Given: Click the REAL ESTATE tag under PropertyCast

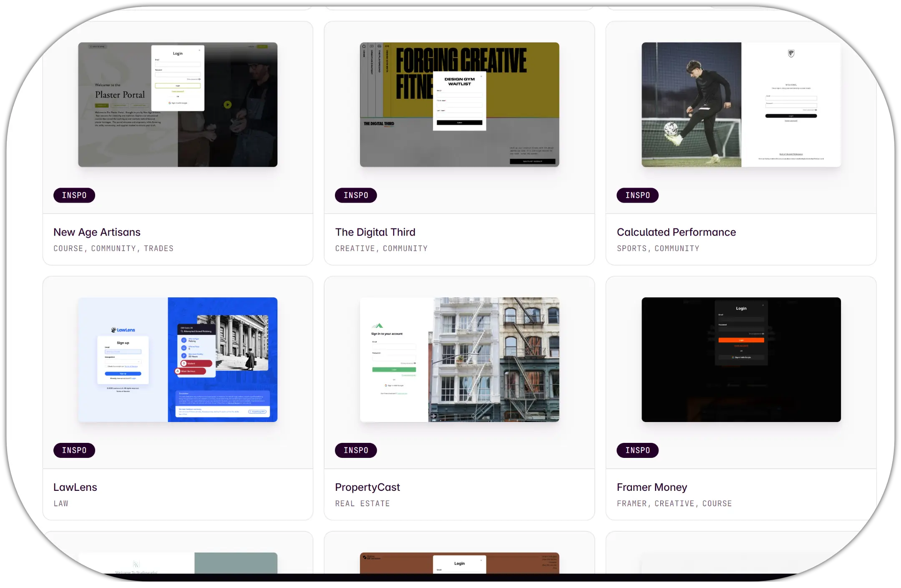Looking at the screenshot, I should tap(362, 503).
